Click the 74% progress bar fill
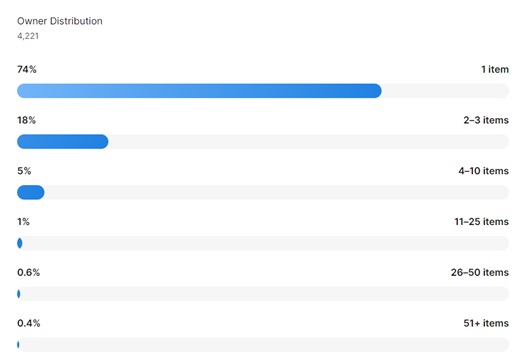Screen dimensions: 522x363 (x=199, y=91)
